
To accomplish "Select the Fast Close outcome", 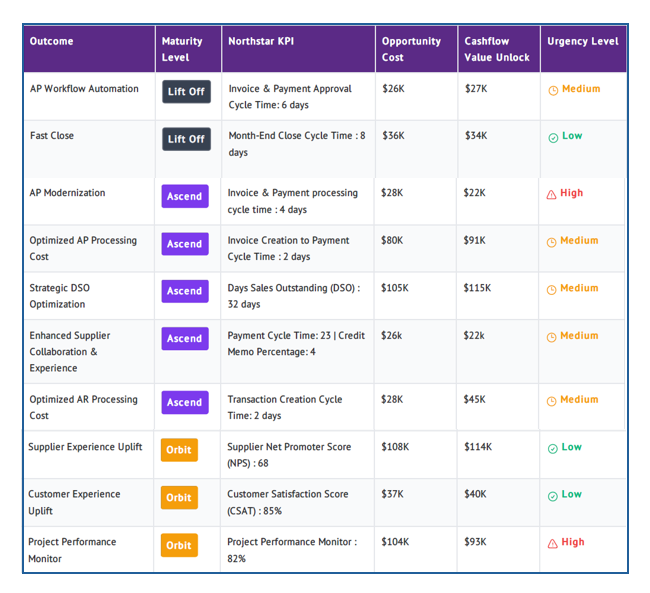I will (52, 136).
